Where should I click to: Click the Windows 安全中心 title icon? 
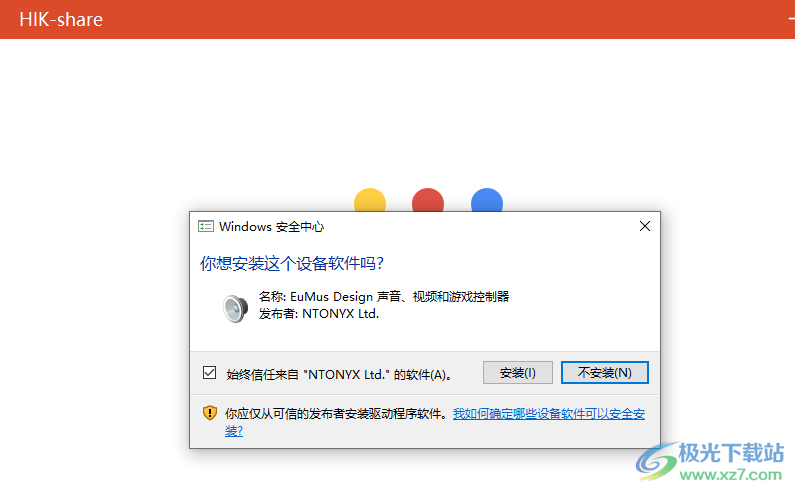click(x=205, y=226)
